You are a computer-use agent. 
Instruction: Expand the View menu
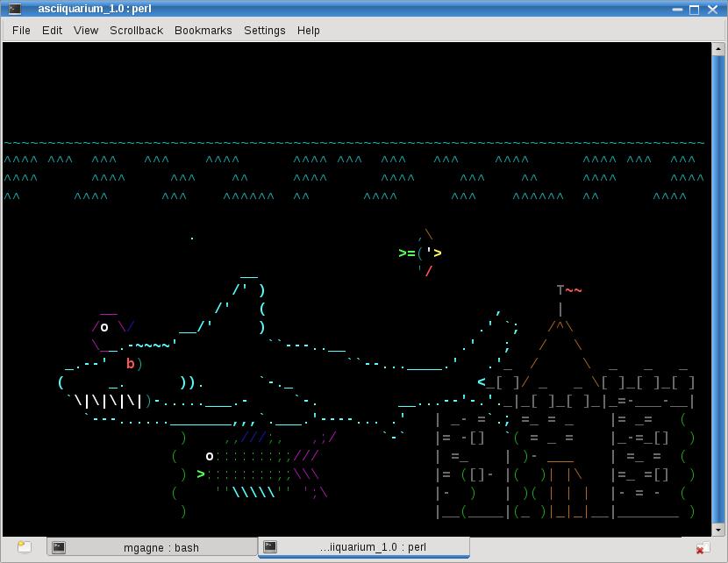tap(86, 30)
